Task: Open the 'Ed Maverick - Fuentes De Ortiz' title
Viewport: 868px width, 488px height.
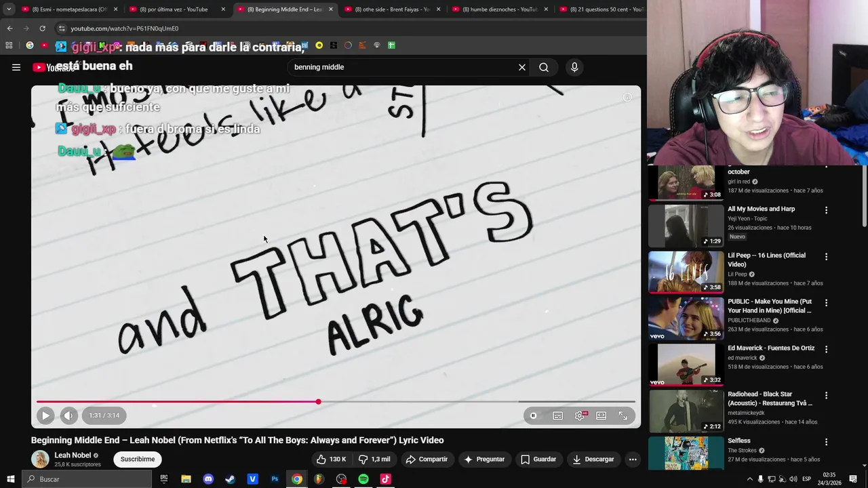Action: tap(771, 348)
